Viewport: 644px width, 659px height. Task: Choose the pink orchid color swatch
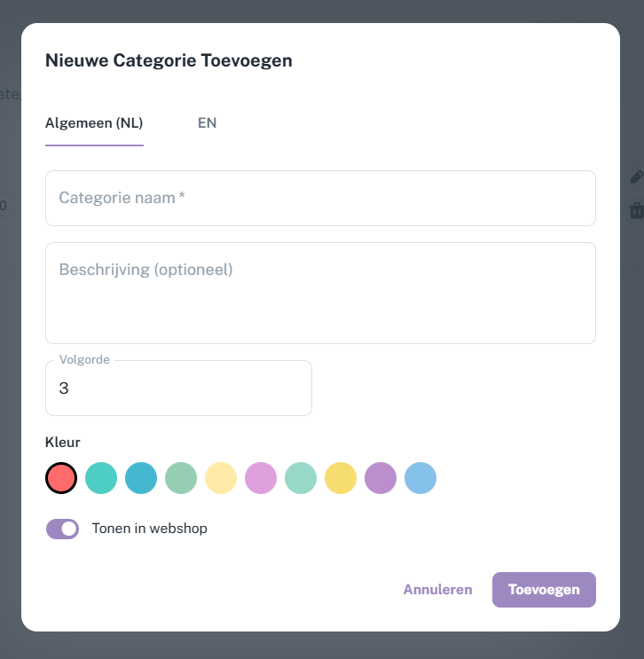261,478
